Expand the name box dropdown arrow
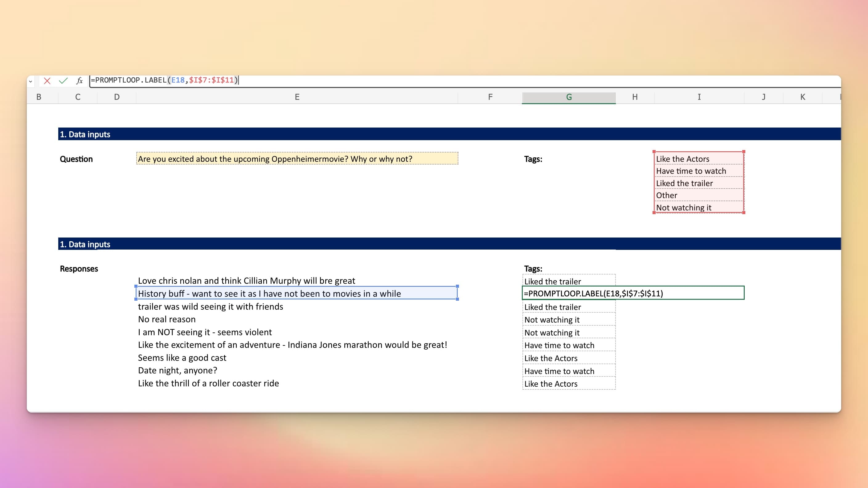The width and height of the screenshot is (868, 488). tap(30, 81)
